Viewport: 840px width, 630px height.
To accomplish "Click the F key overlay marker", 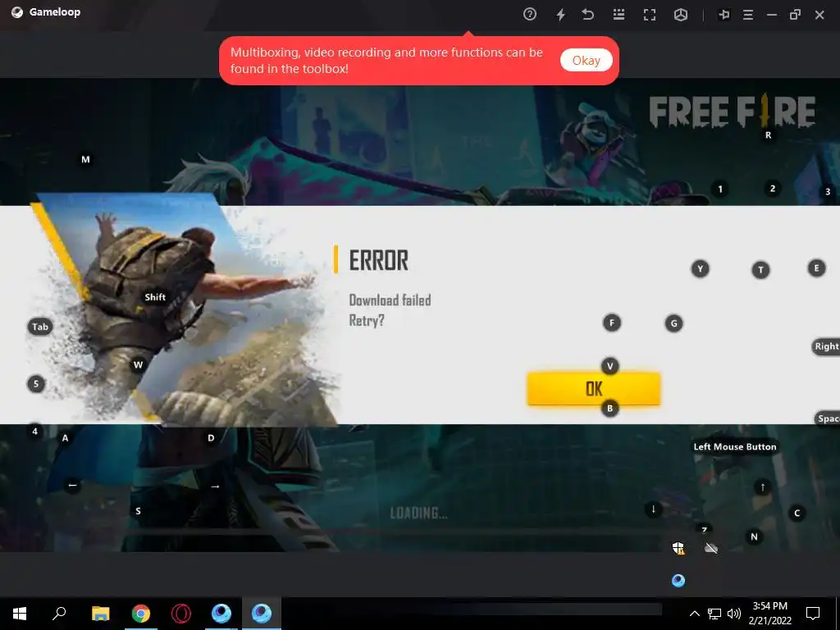I will [x=612, y=323].
